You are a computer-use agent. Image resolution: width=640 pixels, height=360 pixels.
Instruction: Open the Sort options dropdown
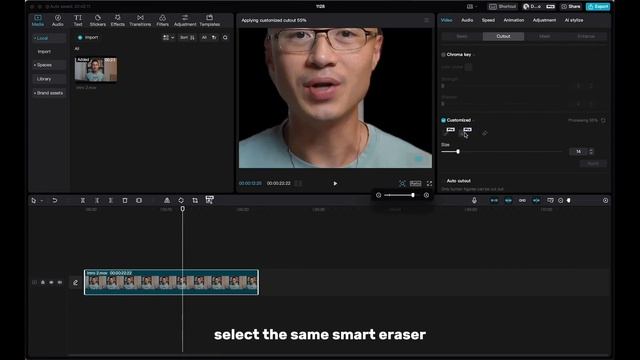(x=187, y=38)
